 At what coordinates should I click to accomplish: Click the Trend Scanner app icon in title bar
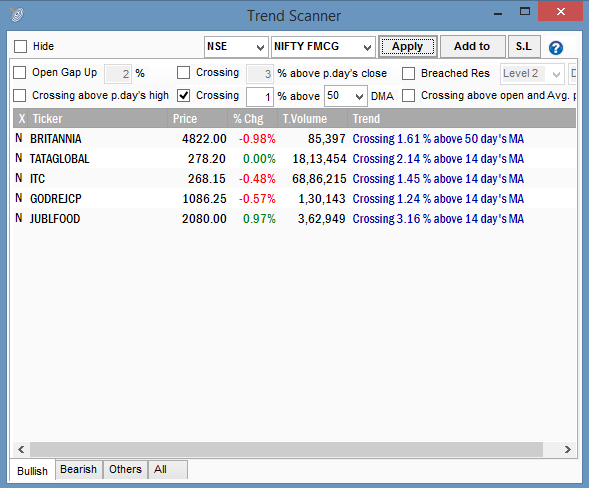click(17, 15)
